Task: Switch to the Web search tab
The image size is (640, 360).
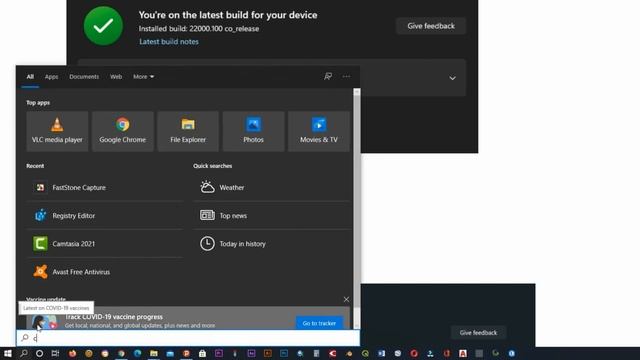Action: coord(116,77)
